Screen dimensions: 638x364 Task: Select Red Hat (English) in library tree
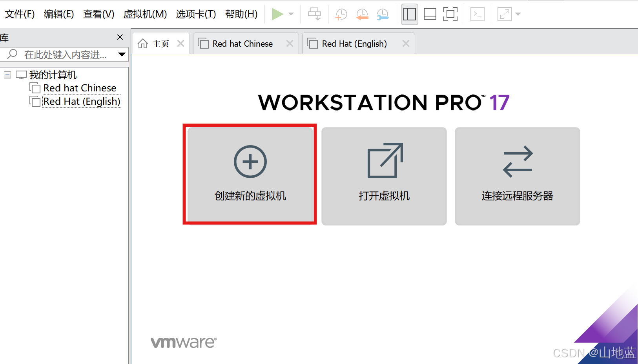(x=82, y=101)
